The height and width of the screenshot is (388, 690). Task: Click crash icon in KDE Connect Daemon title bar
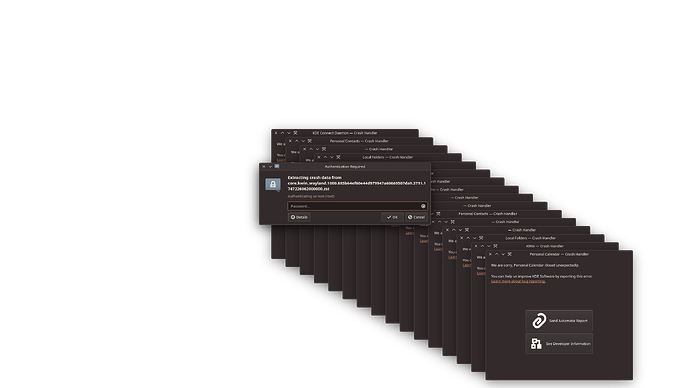pyautogui.click(x=295, y=133)
